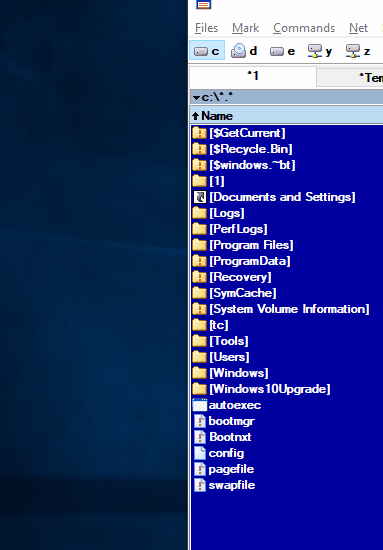Image resolution: width=383 pixels, height=550 pixels.
Task: Switch to network drive z
Action: click(358, 51)
